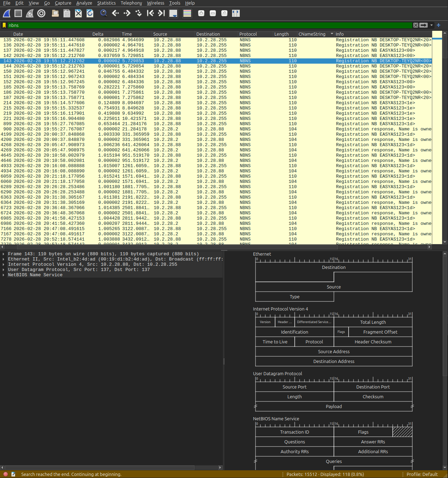
Task: Zoom in the packet text
Action: 201,13
